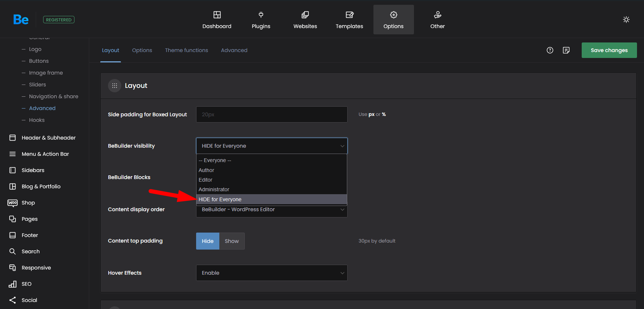Switch to the Theme functions tab

coord(187,50)
